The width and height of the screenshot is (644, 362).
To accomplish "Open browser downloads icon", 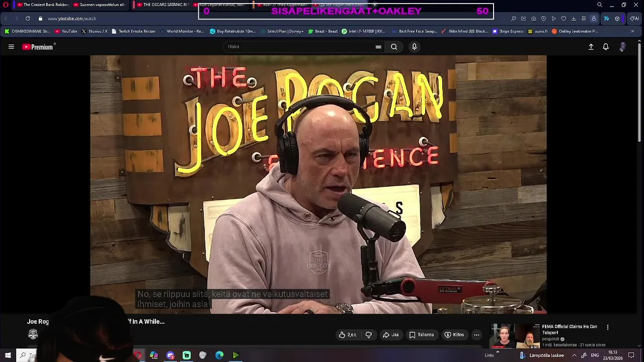I will 574,19.
